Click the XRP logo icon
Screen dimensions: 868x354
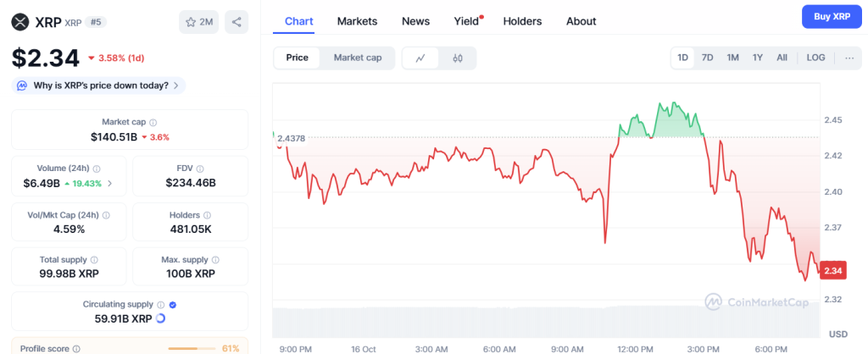point(20,22)
